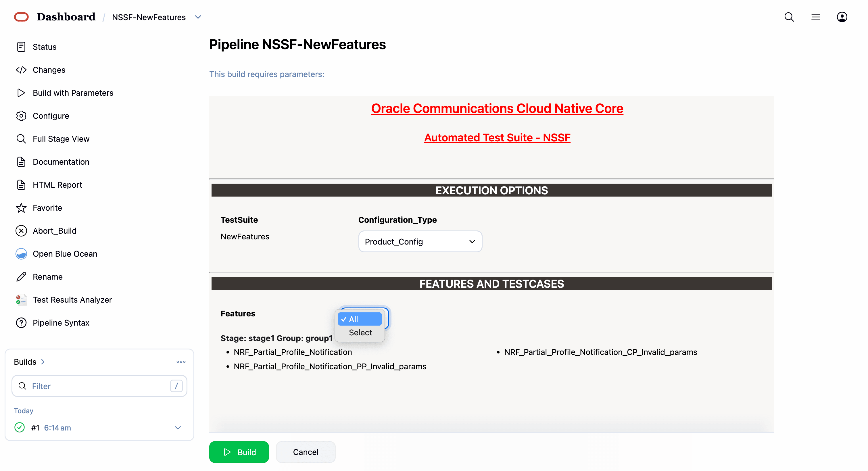The height and width of the screenshot is (471, 868).
Task: Choose 'Select' option in Features dropdown
Action: 360,332
